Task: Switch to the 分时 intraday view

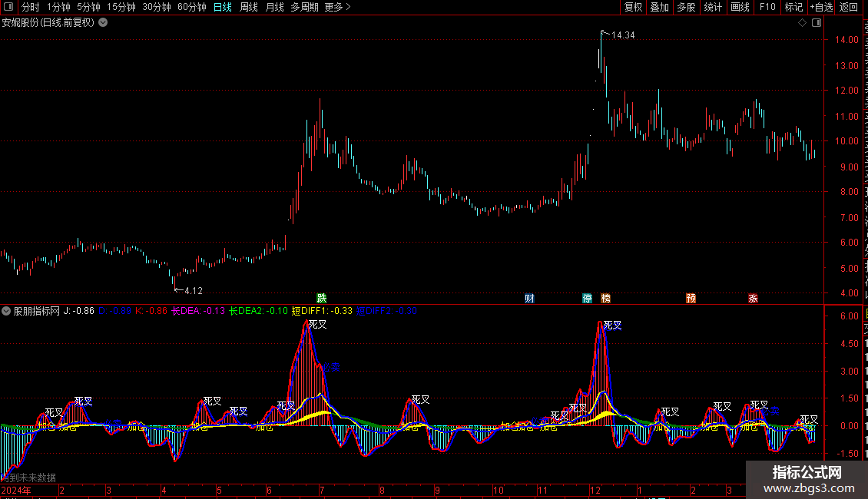Action: pyautogui.click(x=31, y=7)
